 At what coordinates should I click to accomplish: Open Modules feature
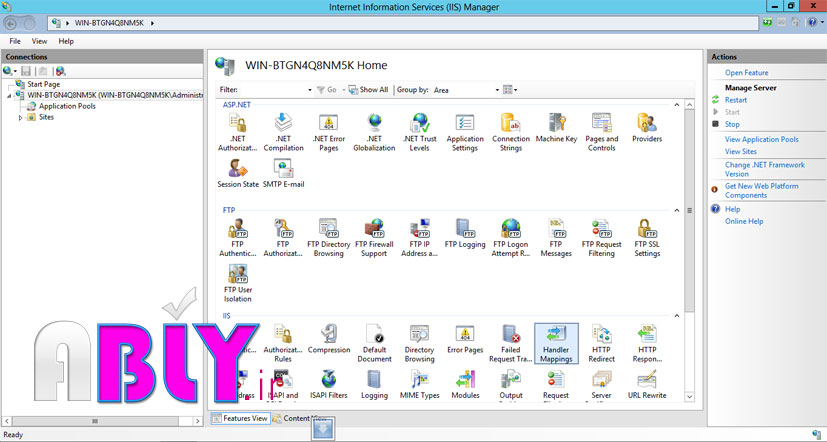[465, 385]
